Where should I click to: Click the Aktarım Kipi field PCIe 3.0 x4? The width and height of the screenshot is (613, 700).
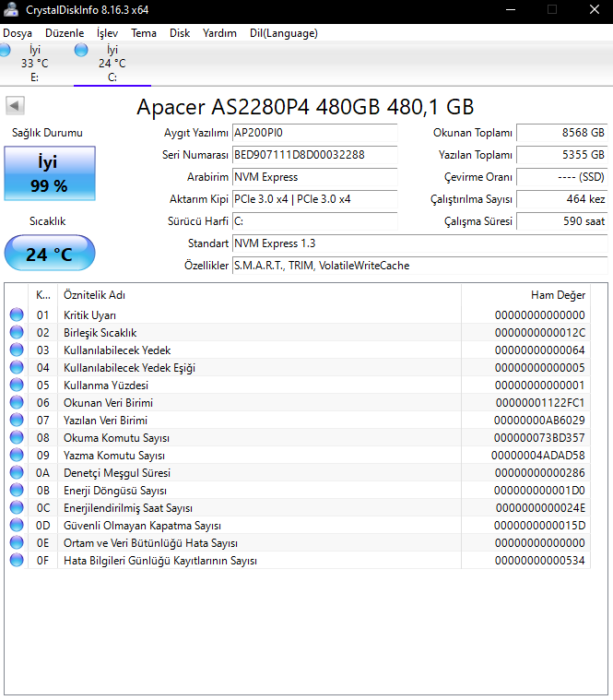[315, 199]
